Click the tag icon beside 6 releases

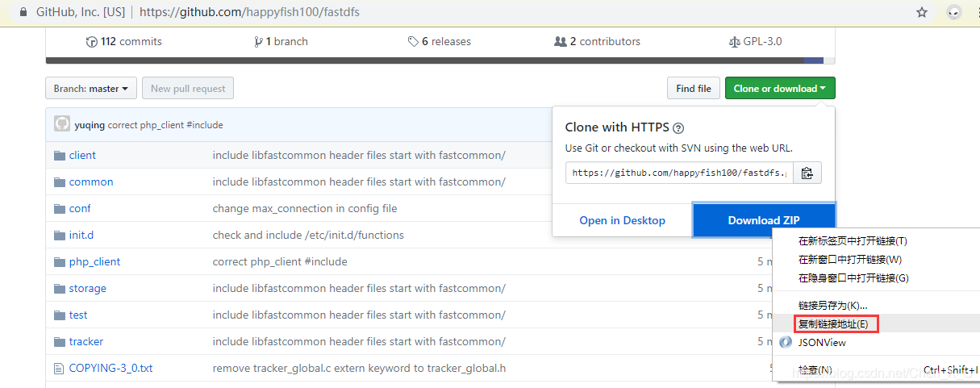[413, 42]
